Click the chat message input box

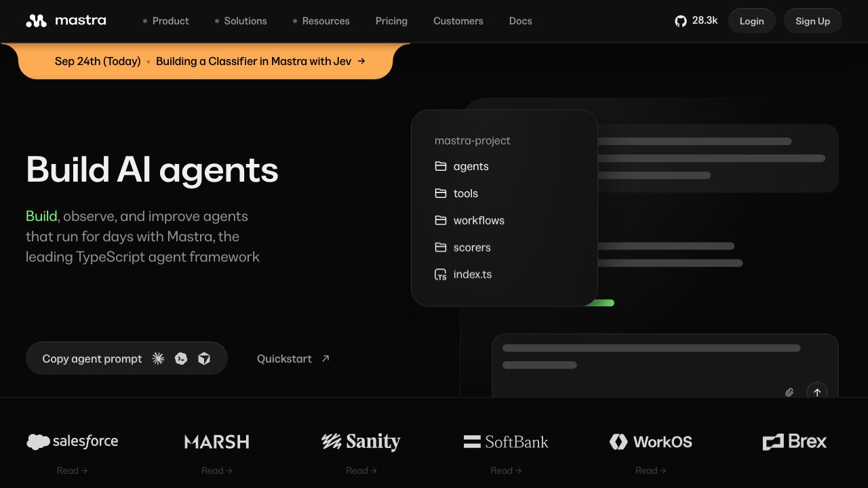click(665, 365)
